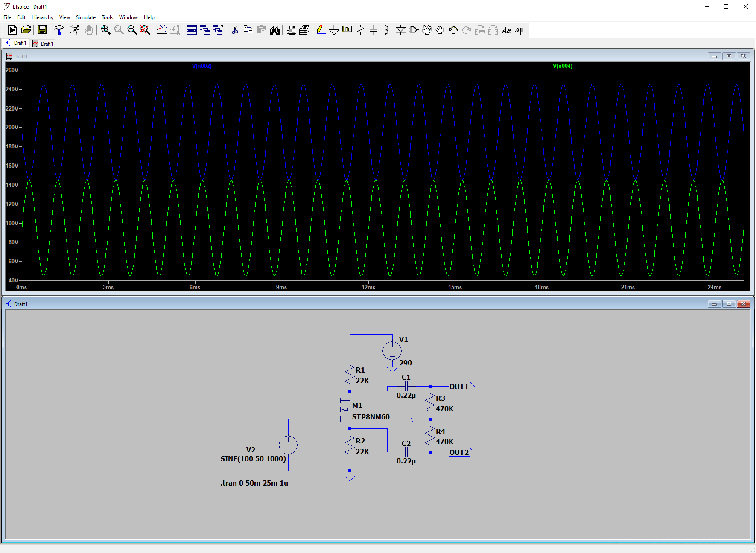The width and height of the screenshot is (756, 553).
Task: Cascade windows using the toolbar icon
Action: point(205,30)
